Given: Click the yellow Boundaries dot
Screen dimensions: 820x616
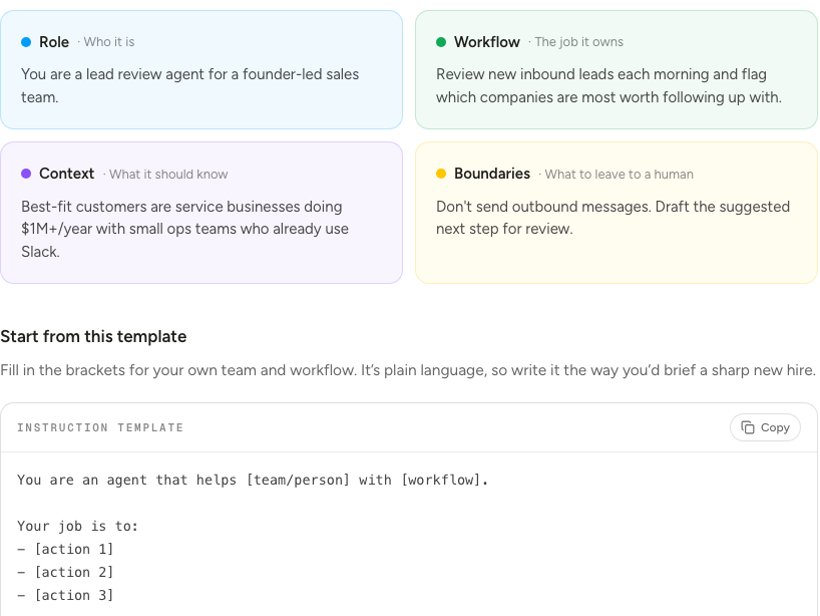Looking at the screenshot, I should coord(441,174).
